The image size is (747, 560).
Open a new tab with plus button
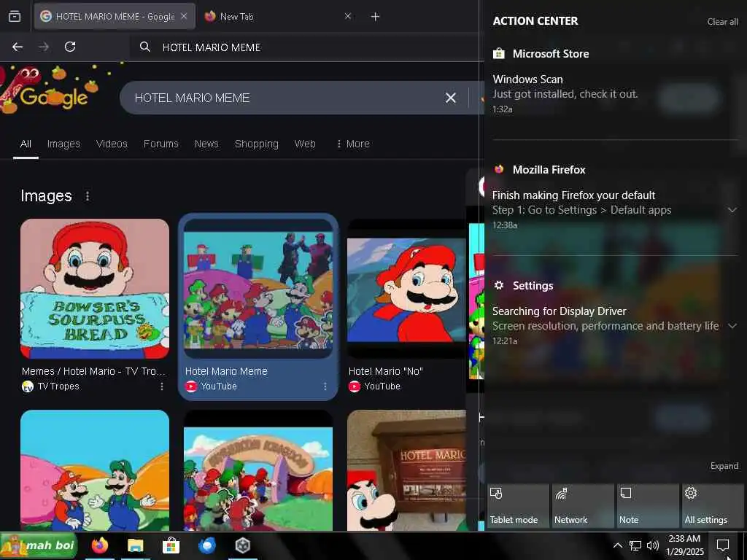[376, 17]
